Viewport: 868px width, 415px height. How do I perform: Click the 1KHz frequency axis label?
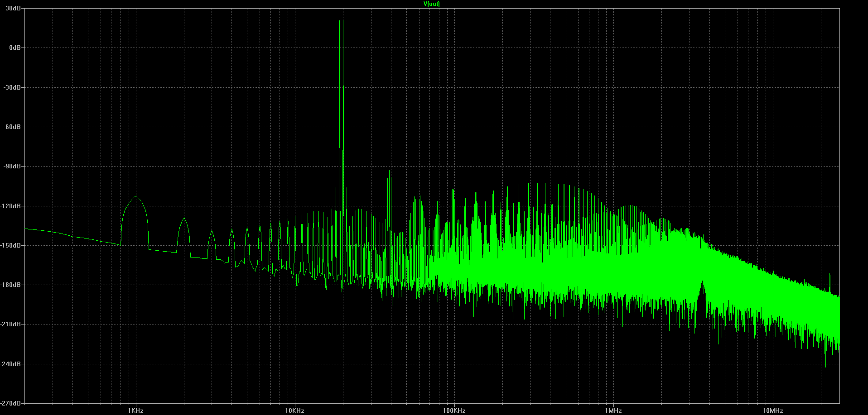coord(135,410)
